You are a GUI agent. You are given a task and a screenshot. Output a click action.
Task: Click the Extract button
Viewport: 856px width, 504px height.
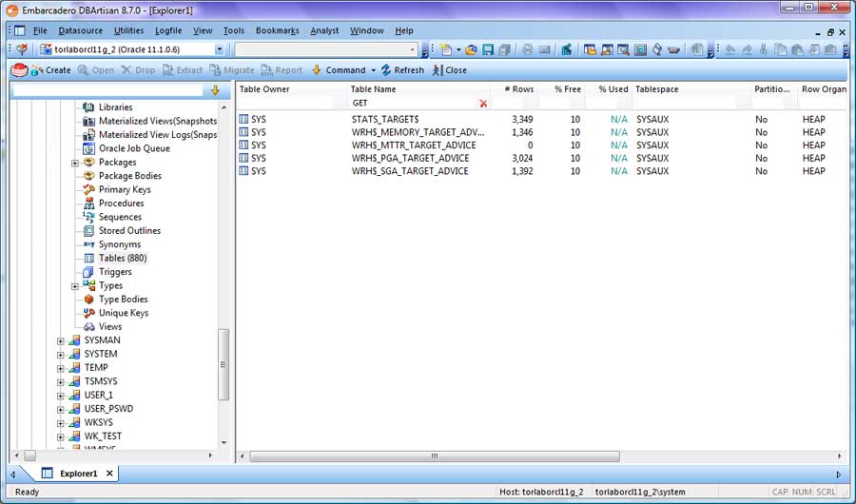(x=183, y=70)
